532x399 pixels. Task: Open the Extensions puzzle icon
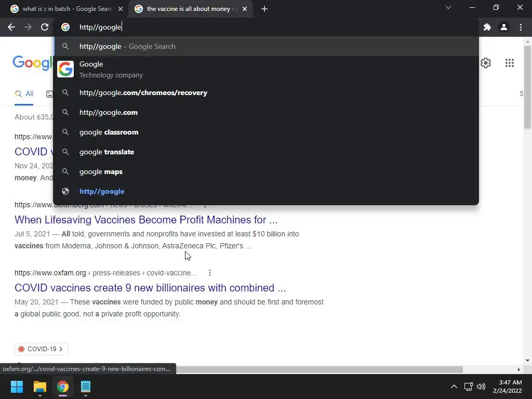[x=487, y=27]
